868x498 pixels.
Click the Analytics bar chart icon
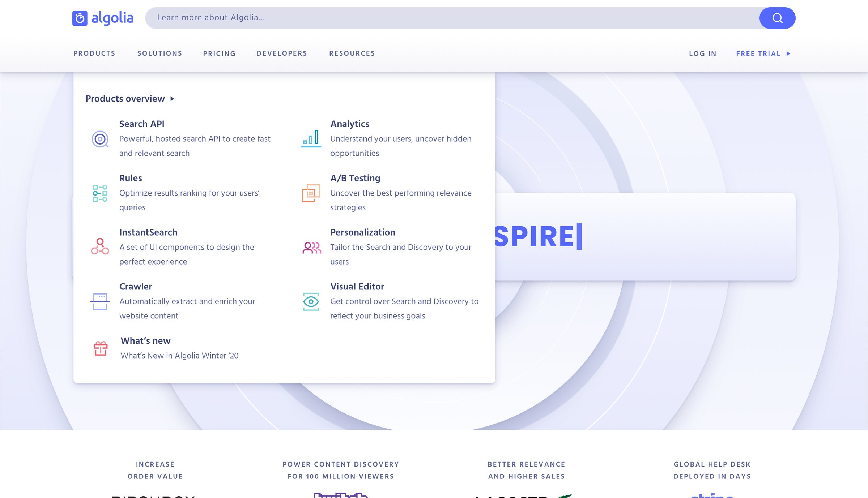[x=311, y=139]
